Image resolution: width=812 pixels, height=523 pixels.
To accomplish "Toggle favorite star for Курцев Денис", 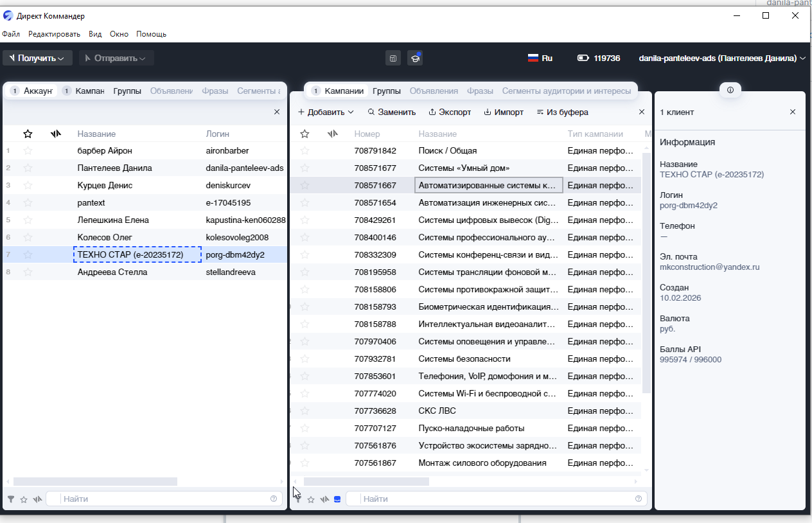I will (28, 186).
